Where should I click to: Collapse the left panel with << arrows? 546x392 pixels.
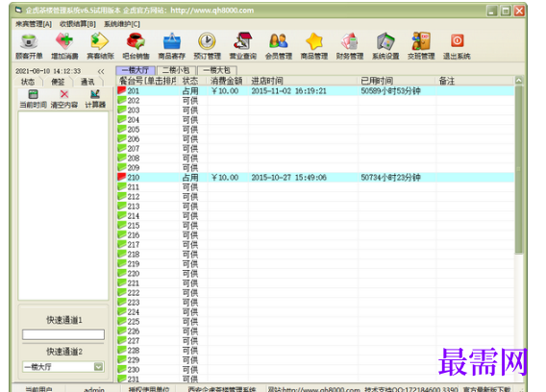click(101, 71)
